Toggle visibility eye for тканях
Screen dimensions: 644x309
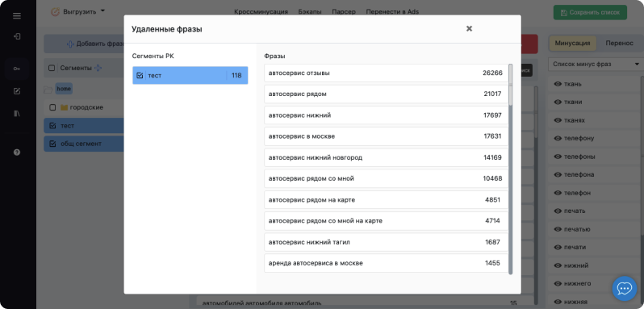pyautogui.click(x=558, y=120)
